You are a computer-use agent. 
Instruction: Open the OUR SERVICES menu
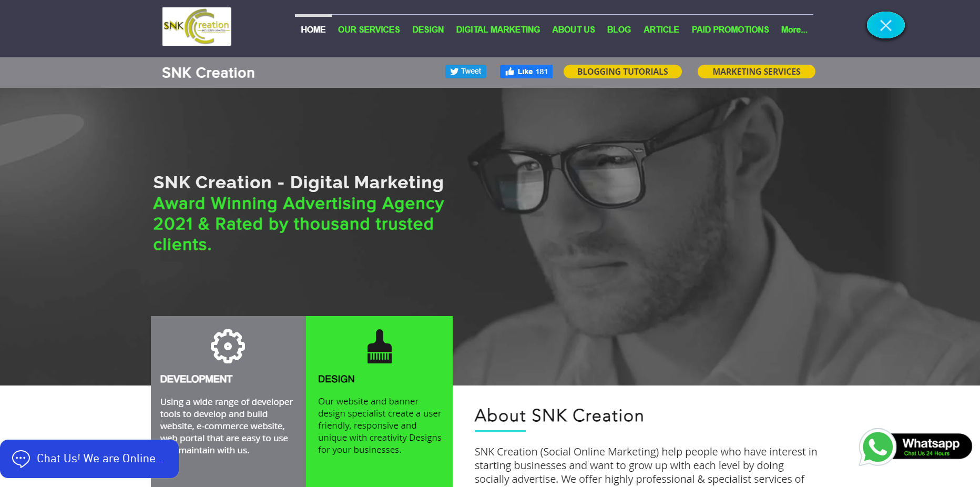click(369, 30)
